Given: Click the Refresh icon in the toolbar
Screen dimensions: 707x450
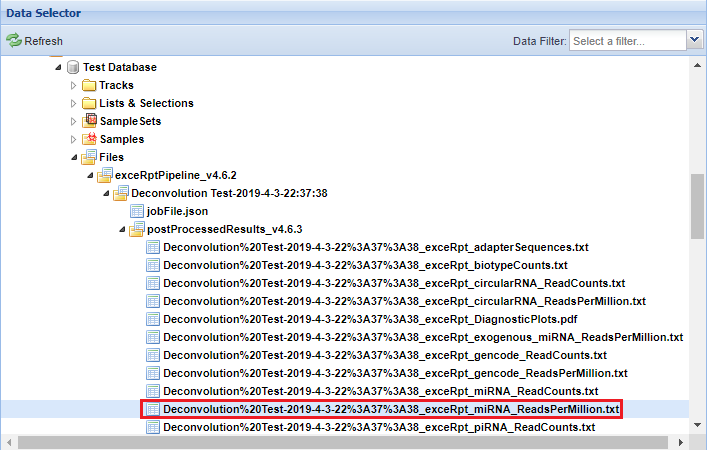Looking at the screenshot, I should pos(14,41).
